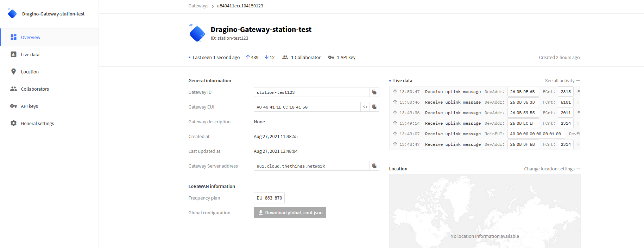Click See all activity link
The height and width of the screenshot is (248, 644).
(562, 80)
